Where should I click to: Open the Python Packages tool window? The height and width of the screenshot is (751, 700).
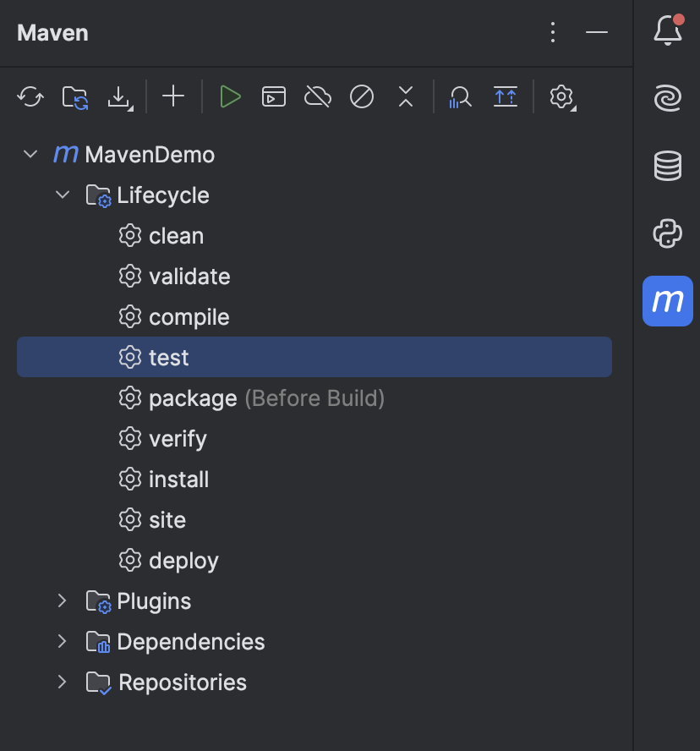667,234
